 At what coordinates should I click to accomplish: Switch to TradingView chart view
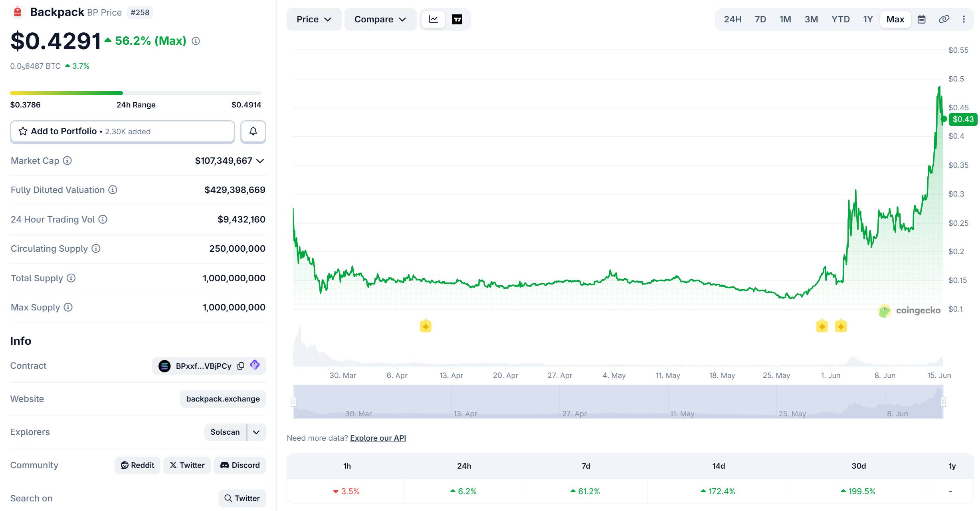(x=457, y=19)
